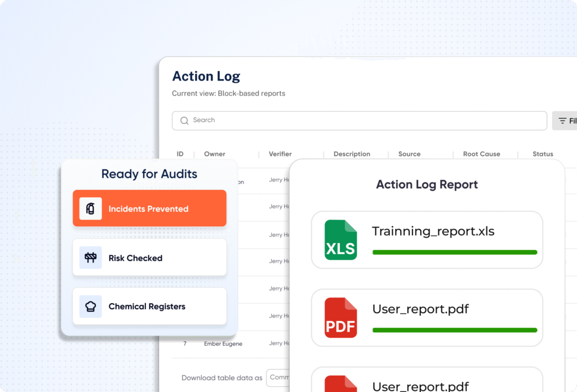Click the road barrier icon on Risk Checked
Image resolution: width=577 pixels, height=392 pixels.
pos(90,258)
